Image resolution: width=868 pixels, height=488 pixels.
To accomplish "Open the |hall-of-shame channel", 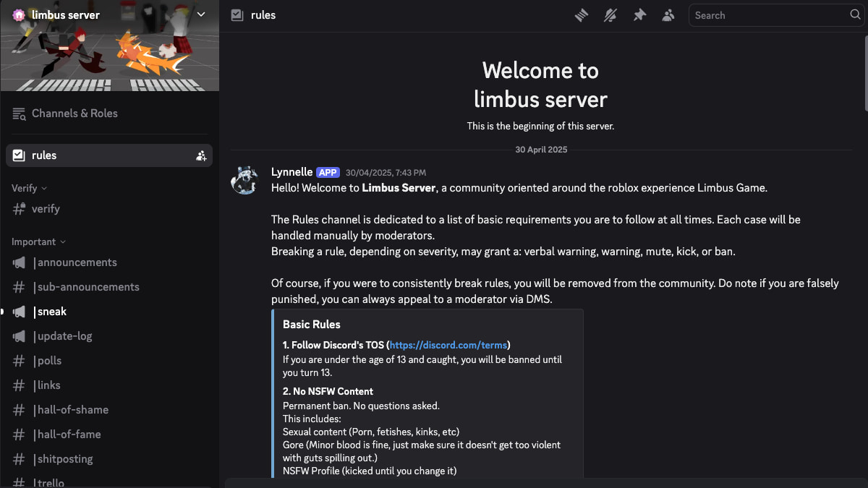I will click(x=109, y=410).
